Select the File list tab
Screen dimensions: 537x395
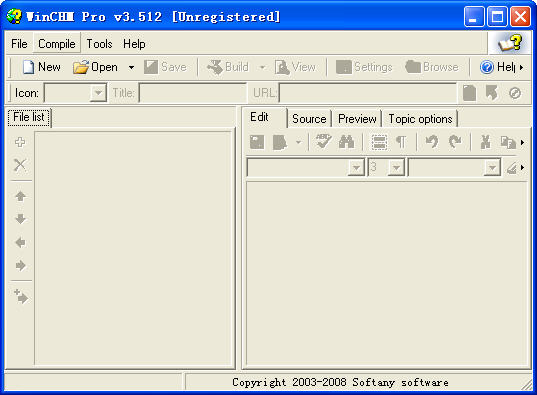click(x=29, y=117)
